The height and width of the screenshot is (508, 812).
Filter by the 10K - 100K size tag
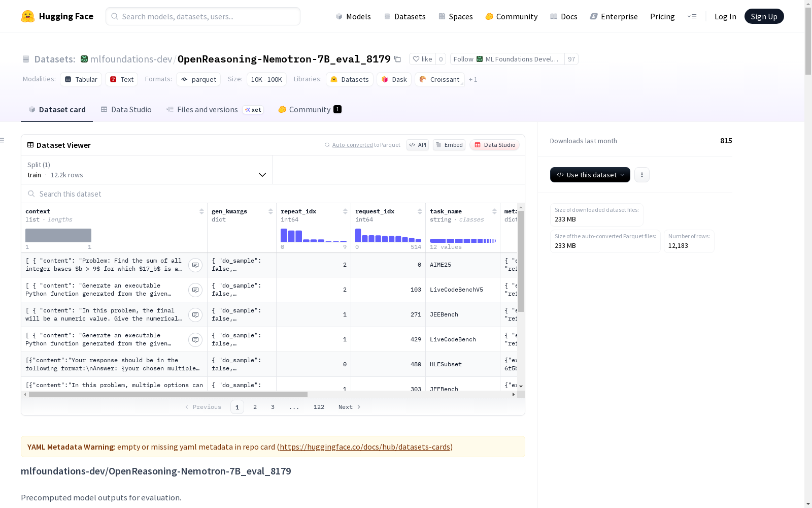(x=266, y=80)
